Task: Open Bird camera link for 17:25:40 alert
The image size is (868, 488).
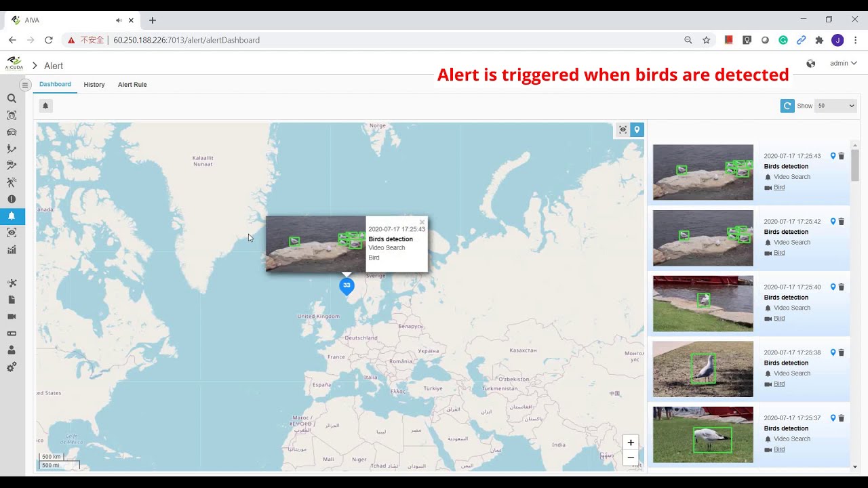Action: coord(779,318)
